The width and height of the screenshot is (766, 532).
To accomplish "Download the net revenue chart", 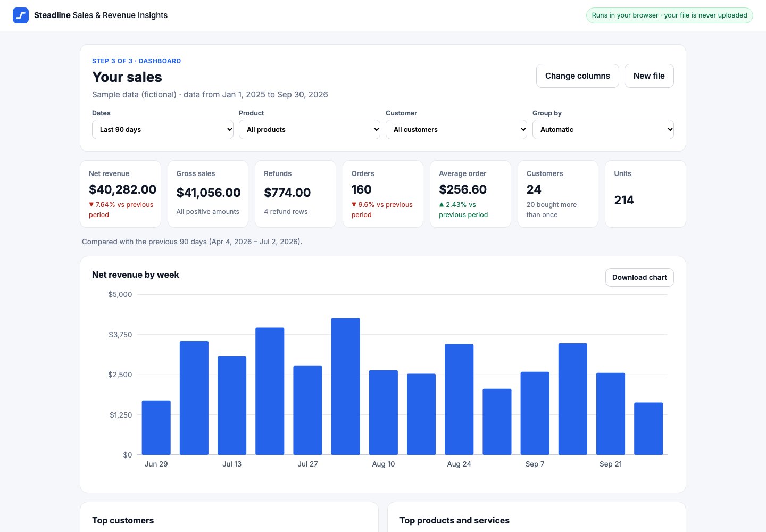I will click(639, 277).
